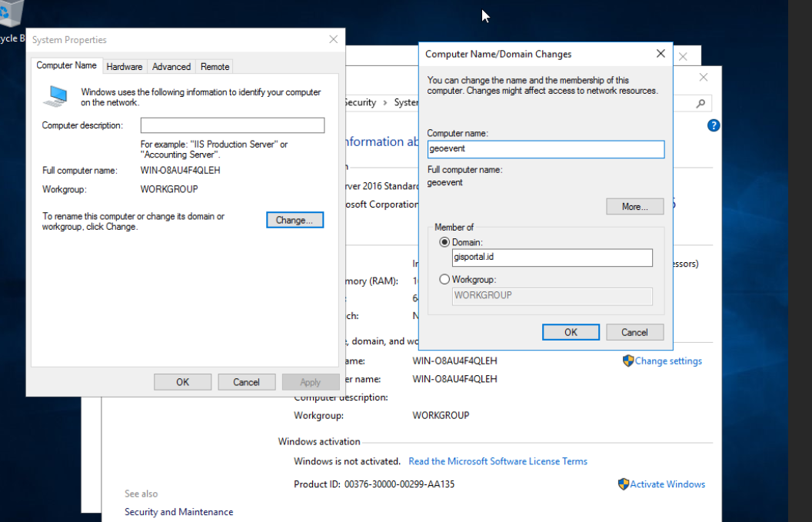Confirm with OK in Domain Changes dialog
The width and height of the screenshot is (812, 522).
coord(571,332)
